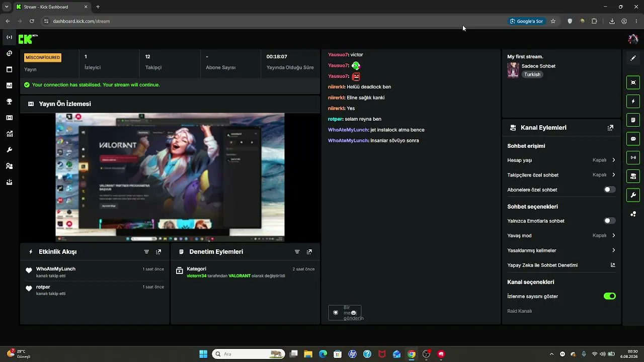Open Yapay Zeka ile Sohbet Denetimi external link

[x=613, y=265]
